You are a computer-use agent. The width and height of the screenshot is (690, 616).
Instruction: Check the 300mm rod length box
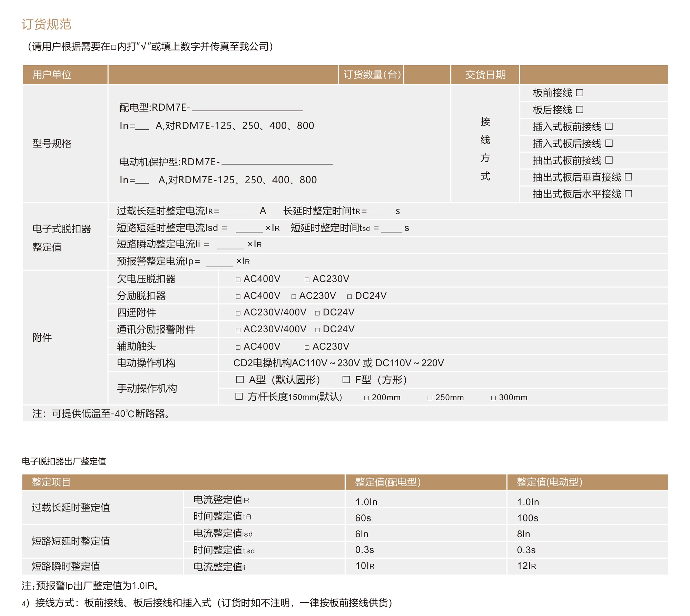(x=493, y=398)
